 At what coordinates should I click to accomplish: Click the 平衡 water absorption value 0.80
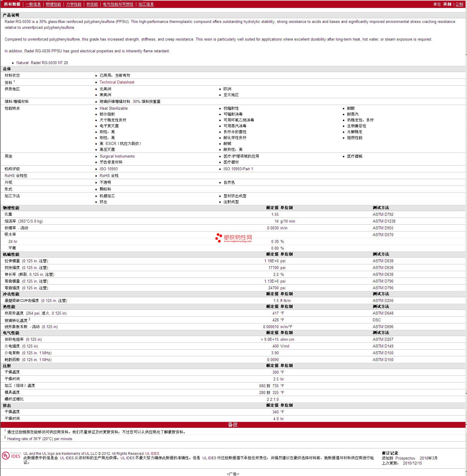pos(275,248)
